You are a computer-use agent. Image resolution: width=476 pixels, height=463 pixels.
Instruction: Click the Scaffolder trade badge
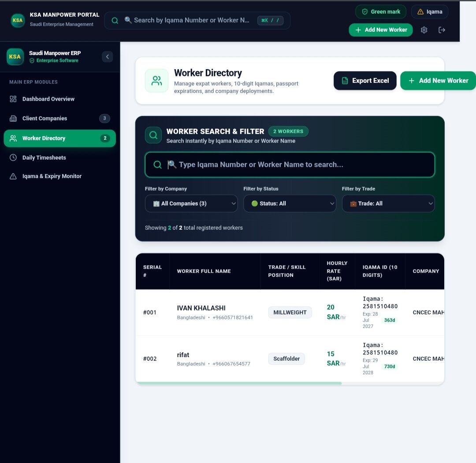click(x=286, y=359)
